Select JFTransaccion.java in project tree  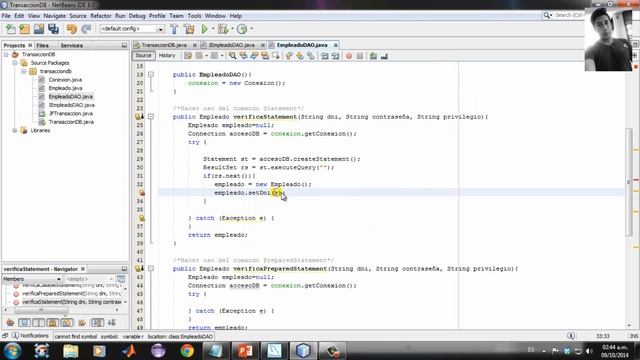(x=71, y=113)
